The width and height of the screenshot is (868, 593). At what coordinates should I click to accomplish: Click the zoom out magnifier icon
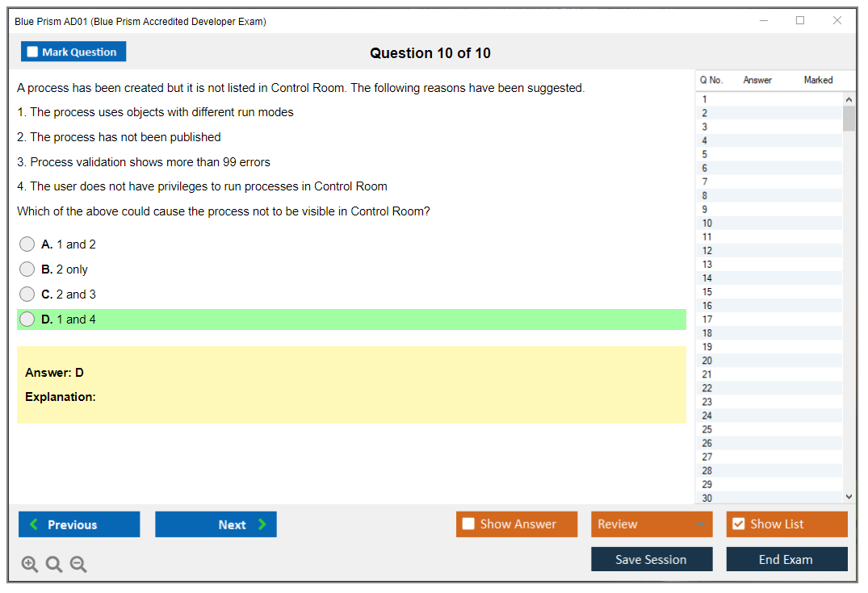tap(78, 564)
